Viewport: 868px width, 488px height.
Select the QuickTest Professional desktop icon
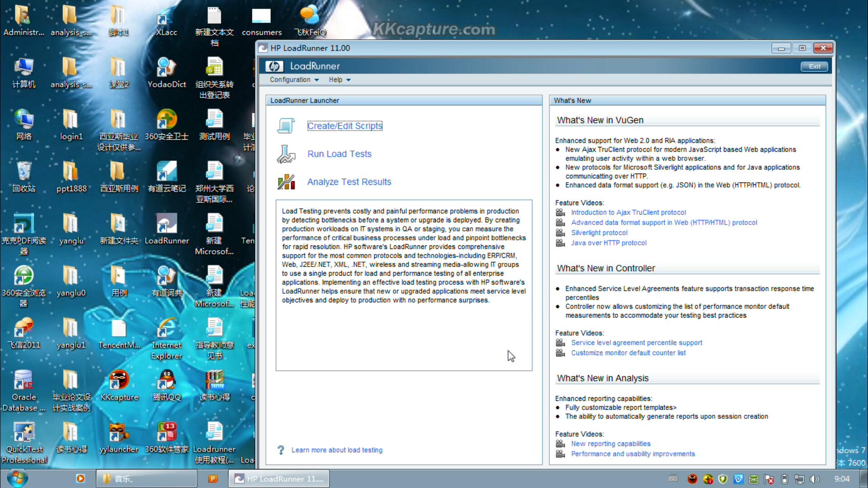[x=24, y=432]
